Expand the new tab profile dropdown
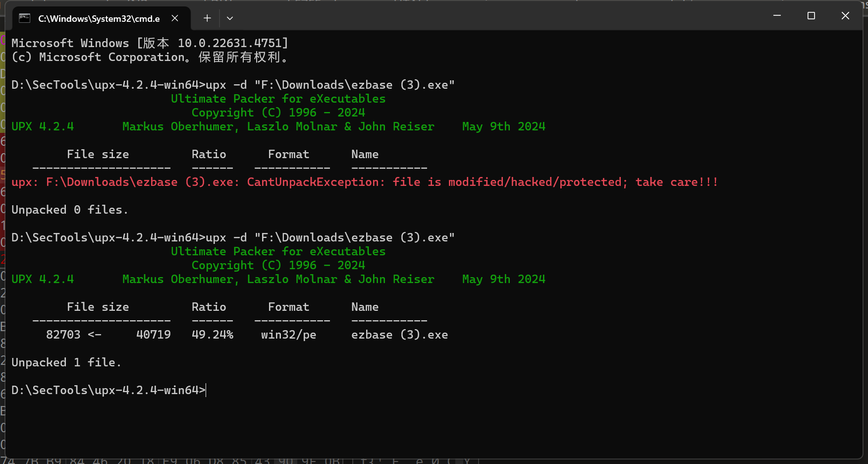The height and width of the screenshot is (464, 868). [230, 18]
